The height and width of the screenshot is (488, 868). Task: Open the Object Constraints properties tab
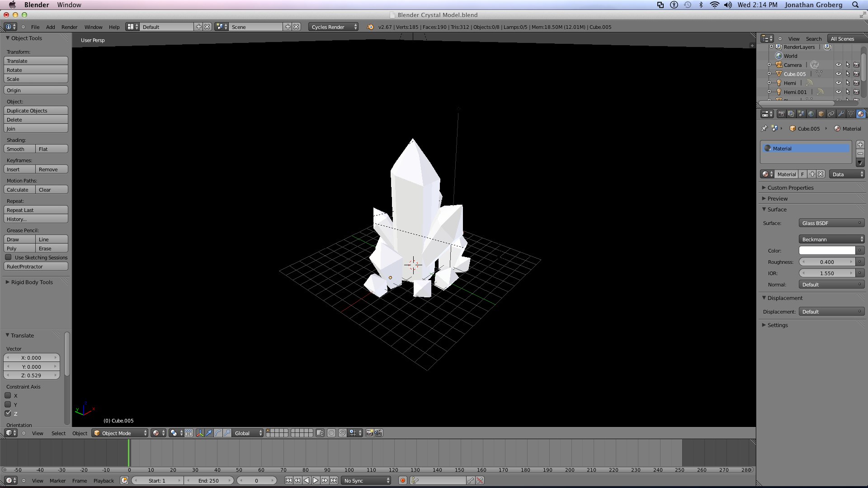831,114
